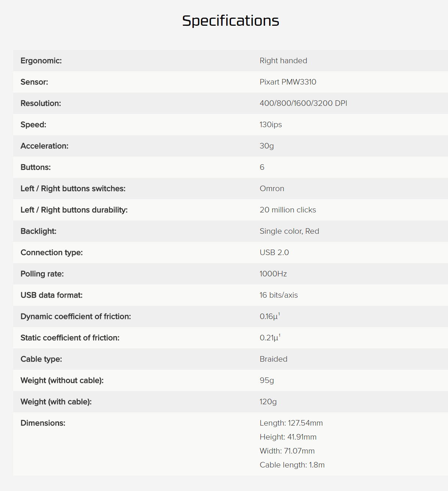Click the Omron switches value
The width and height of the screenshot is (448, 491).
coord(272,189)
